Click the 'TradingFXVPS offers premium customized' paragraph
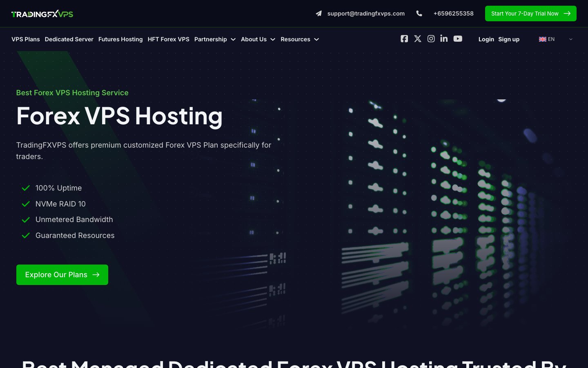 pyautogui.click(x=144, y=151)
